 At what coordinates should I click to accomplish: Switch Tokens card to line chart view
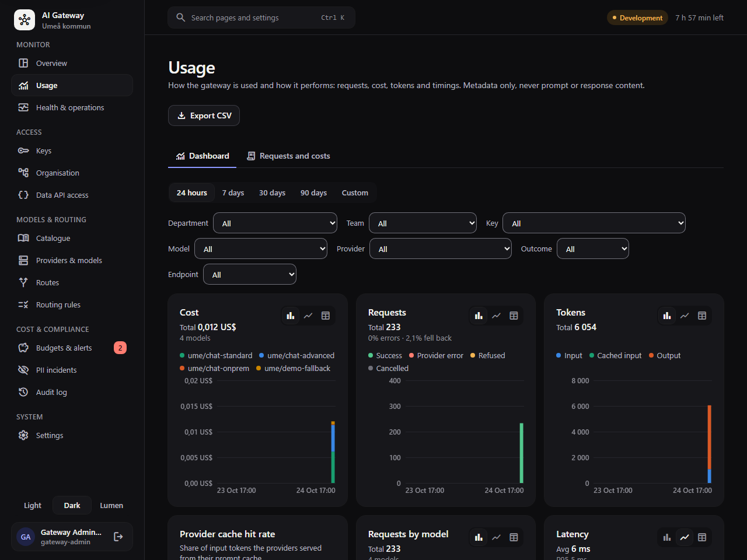coord(685,316)
